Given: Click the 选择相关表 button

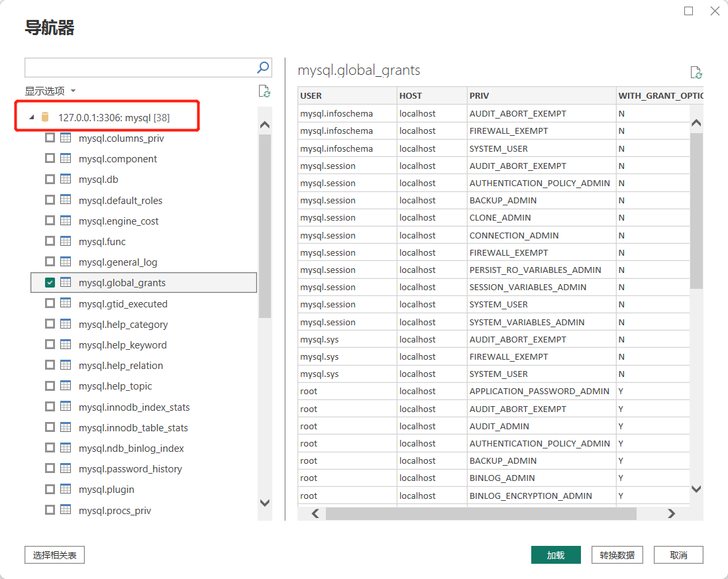Looking at the screenshot, I should (x=54, y=554).
